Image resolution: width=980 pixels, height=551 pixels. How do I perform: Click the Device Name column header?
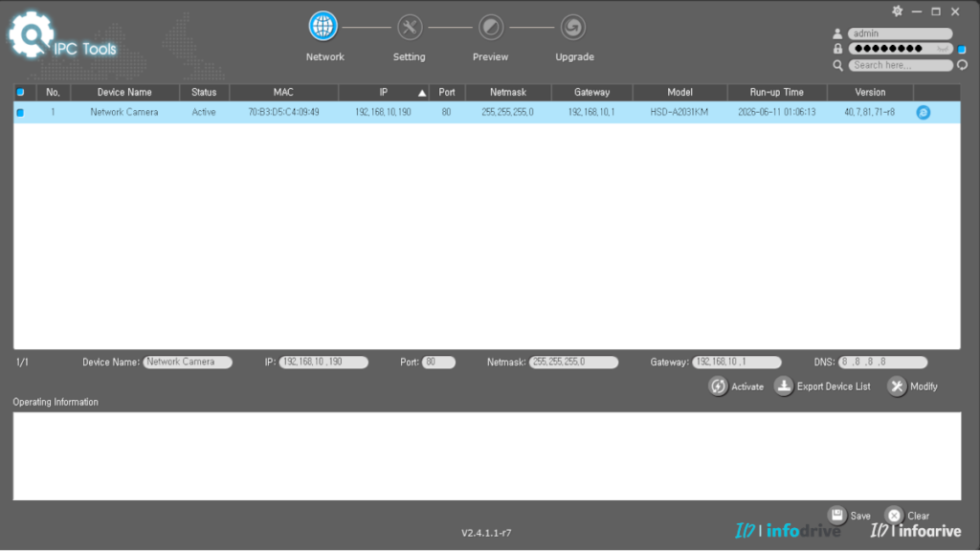[x=124, y=93]
